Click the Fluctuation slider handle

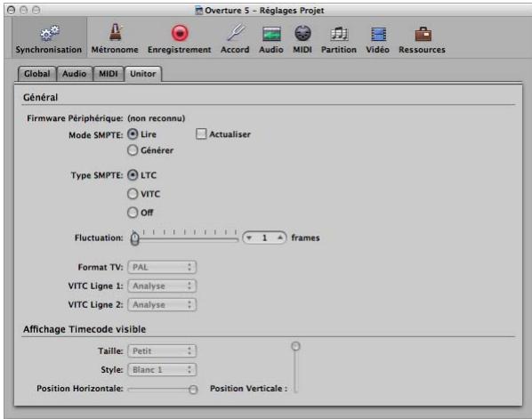[135, 238]
